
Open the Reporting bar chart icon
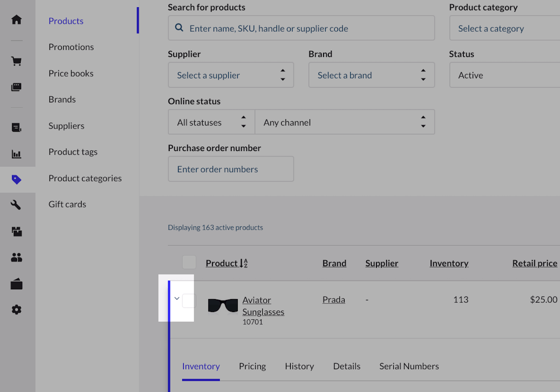click(x=16, y=154)
